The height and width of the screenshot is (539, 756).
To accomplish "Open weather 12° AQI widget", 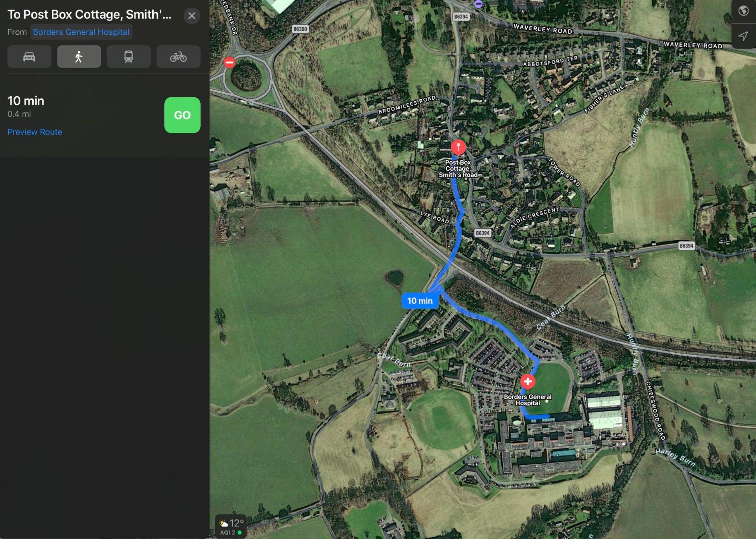I will click(231, 526).
